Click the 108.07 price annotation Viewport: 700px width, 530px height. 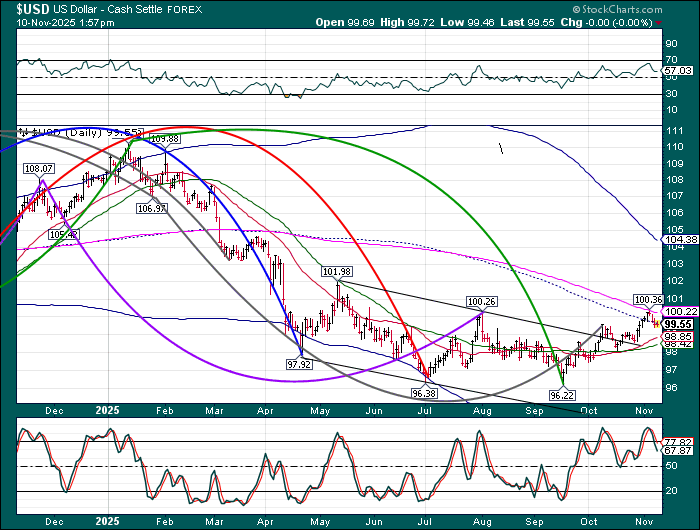38,169
